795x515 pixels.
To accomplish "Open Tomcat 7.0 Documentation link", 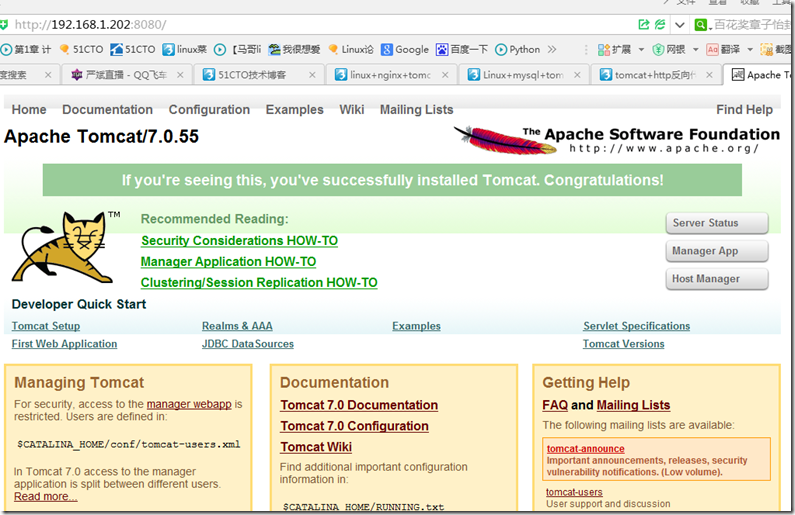I will [359, 405].
